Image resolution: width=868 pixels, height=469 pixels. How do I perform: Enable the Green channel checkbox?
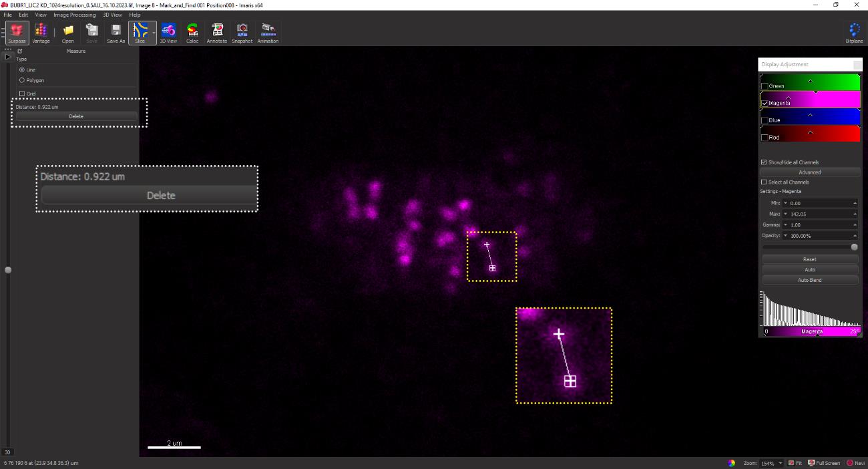click(765, 86)
